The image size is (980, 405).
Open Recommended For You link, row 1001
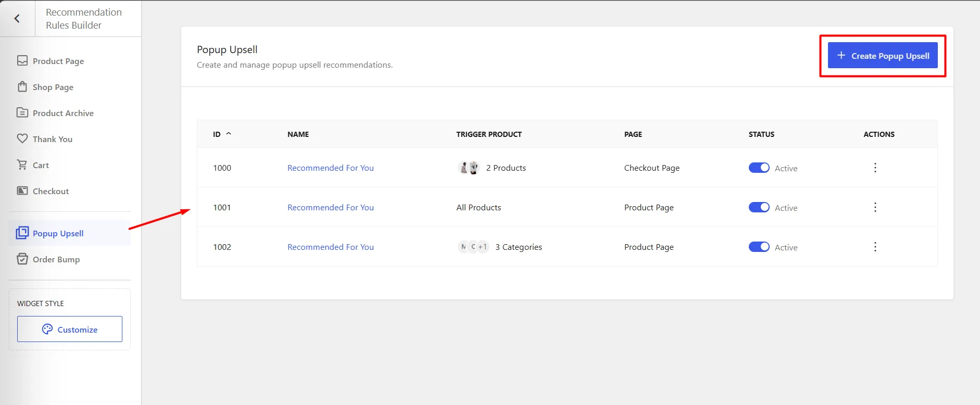click(331, 207)
